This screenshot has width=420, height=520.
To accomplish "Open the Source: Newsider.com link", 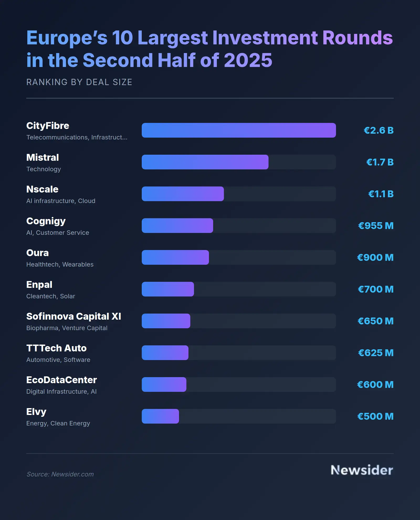I will tap(60, 474).
